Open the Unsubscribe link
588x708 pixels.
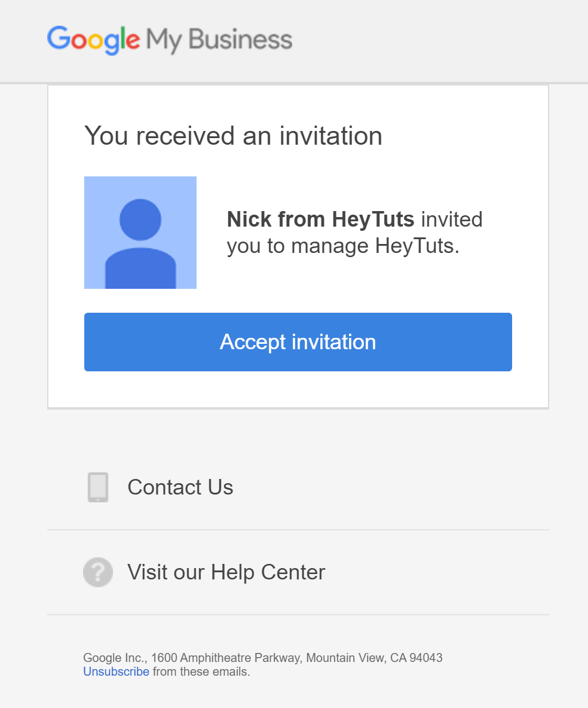click(116, 671)
